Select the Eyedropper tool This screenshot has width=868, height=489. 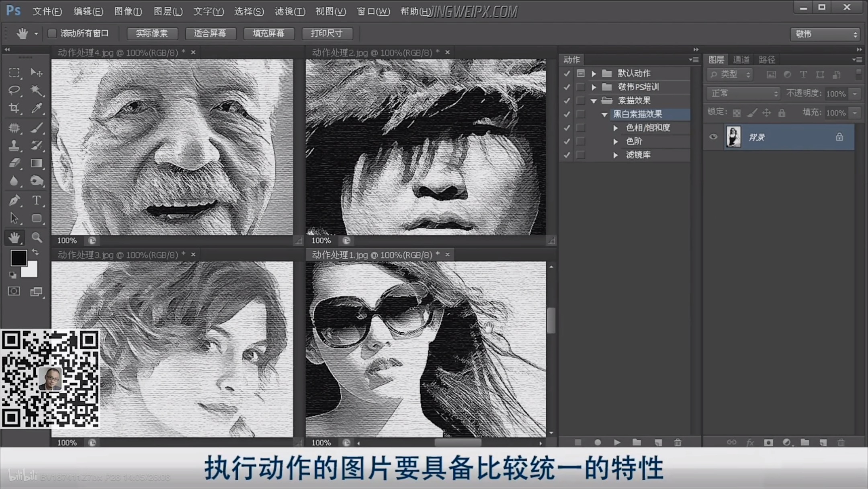pyautogui.click(x=37, y=108)
